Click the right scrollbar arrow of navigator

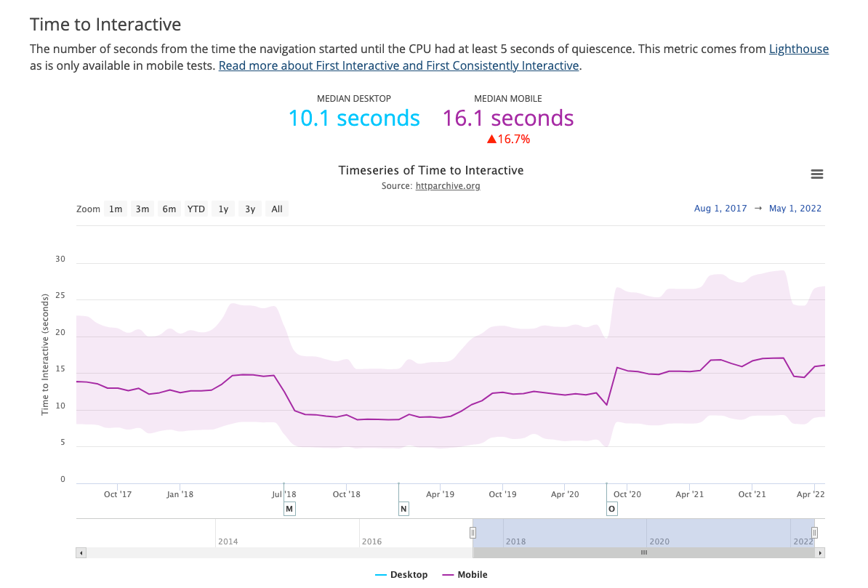(820, 552)
